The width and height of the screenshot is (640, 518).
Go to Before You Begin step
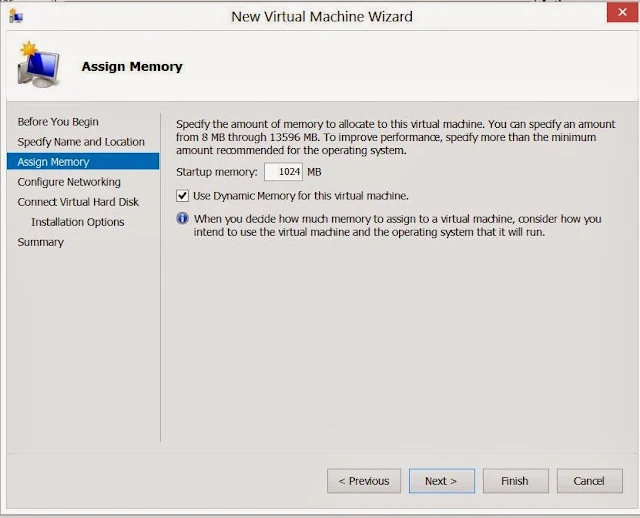(x=58, y=122)
